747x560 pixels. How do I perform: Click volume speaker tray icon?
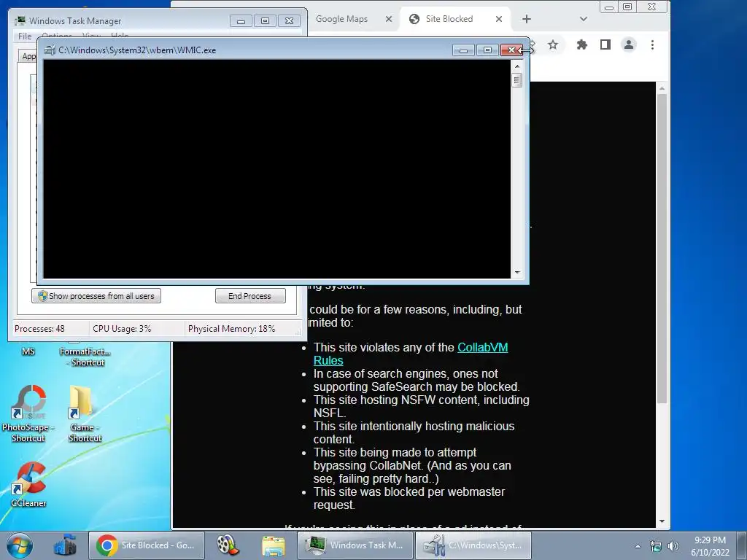point(673,546)
